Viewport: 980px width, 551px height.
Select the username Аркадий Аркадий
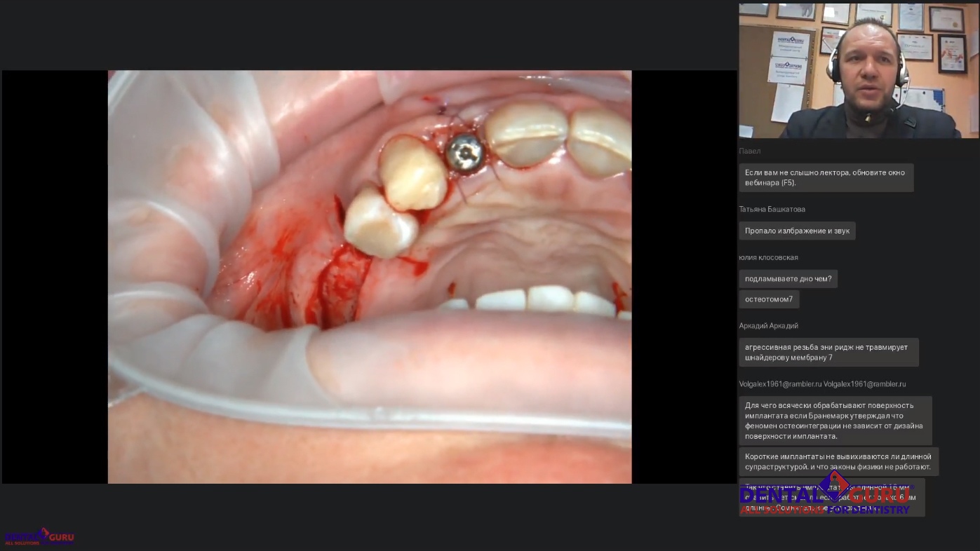768,325
